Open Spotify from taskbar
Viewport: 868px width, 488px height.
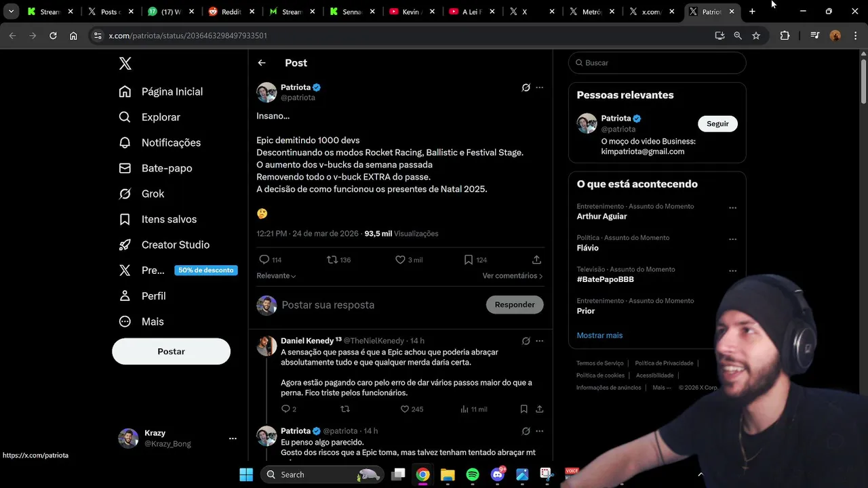(x=473, y=474)
